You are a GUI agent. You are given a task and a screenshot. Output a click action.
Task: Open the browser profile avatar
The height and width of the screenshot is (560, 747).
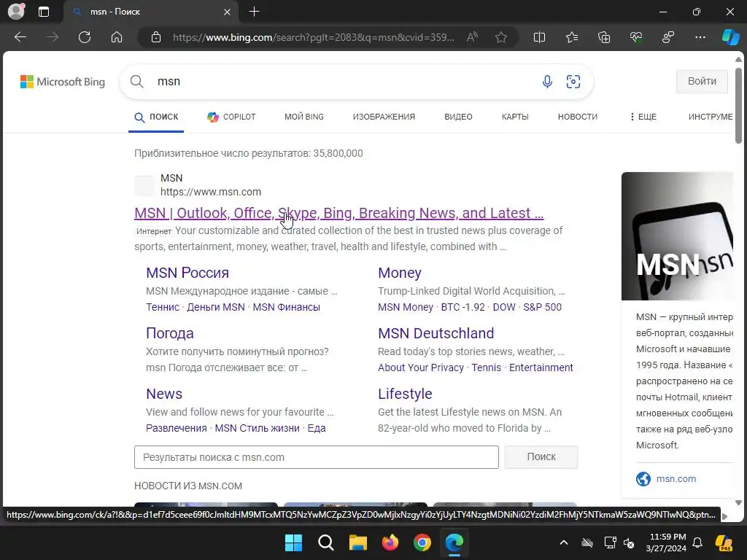click(x=16, y=12)
